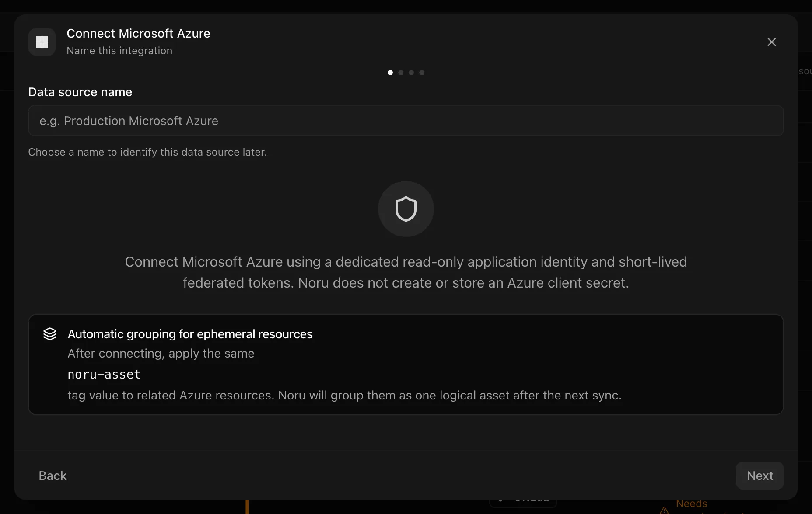Select the first step indicator dot
Viewport: 812px width, 514px height.
(390, 73)
